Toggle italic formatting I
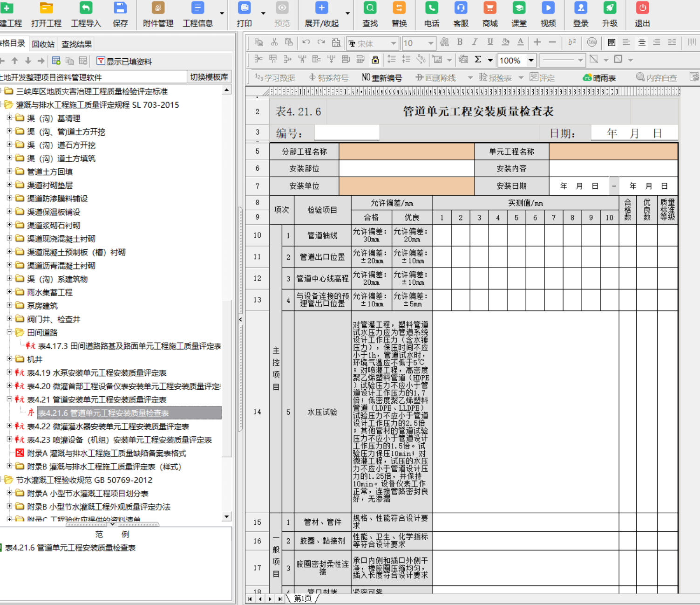The image size is (700, 605). pos(475,42)
